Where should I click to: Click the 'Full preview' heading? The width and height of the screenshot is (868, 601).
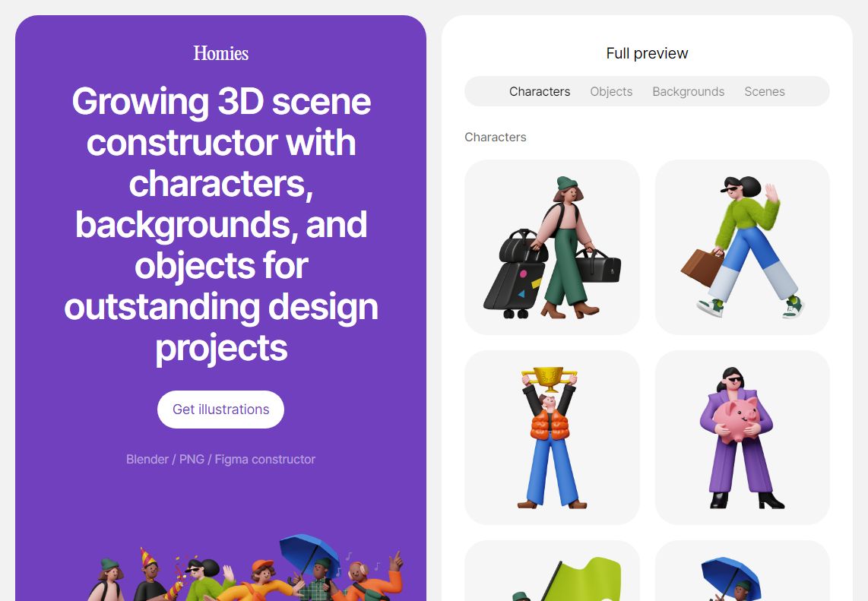647,53
